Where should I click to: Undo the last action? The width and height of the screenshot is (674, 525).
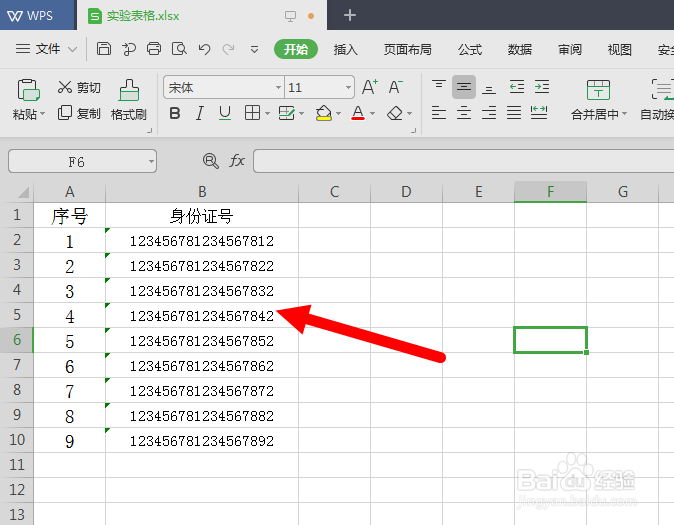[x=204, y=49]
